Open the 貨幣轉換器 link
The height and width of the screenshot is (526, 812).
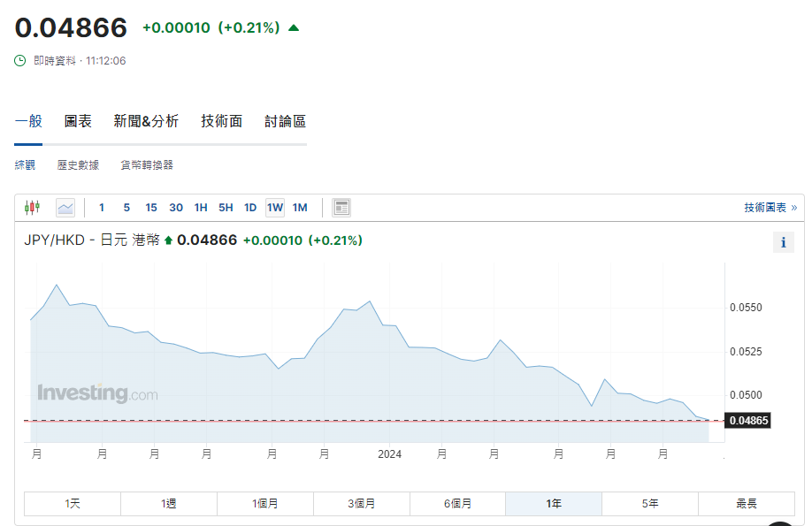tap(147, 165)
